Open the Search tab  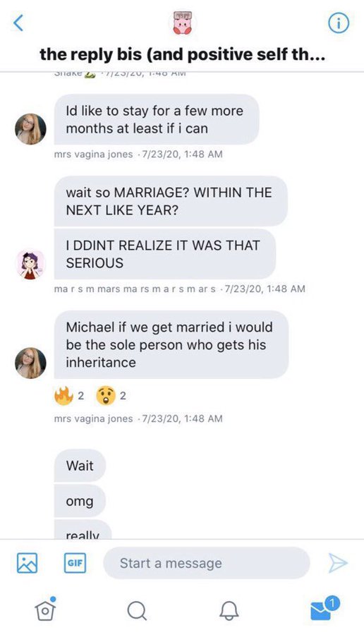[x=137, y=610]
